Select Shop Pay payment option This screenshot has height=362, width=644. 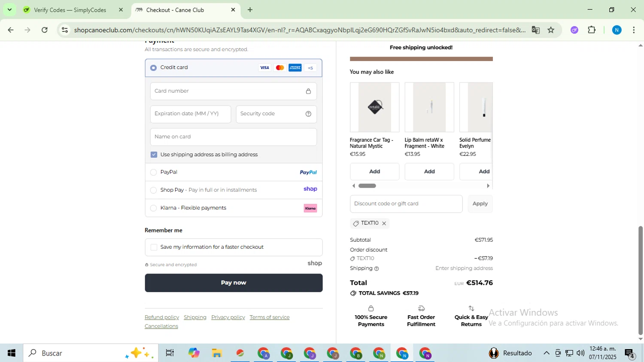153,190
